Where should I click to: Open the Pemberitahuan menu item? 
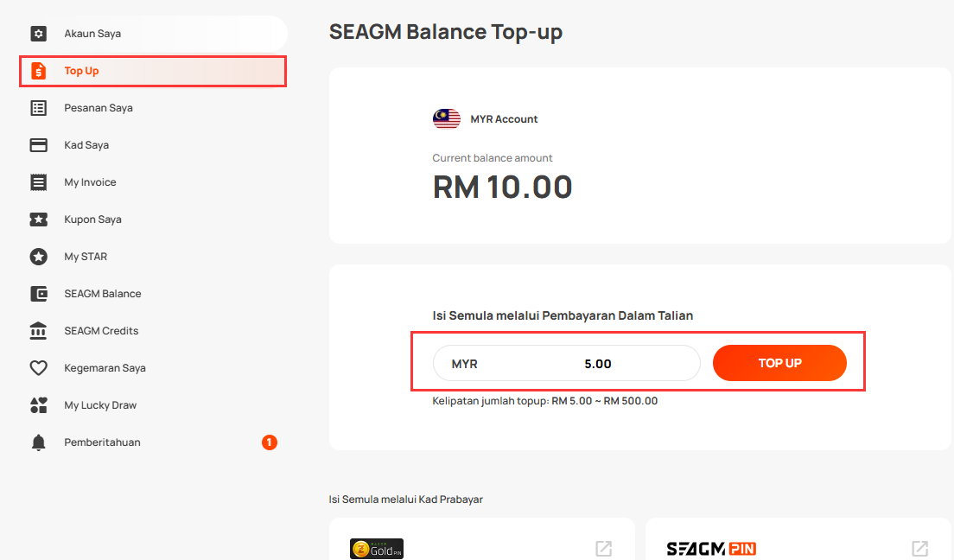click(153, 442)
